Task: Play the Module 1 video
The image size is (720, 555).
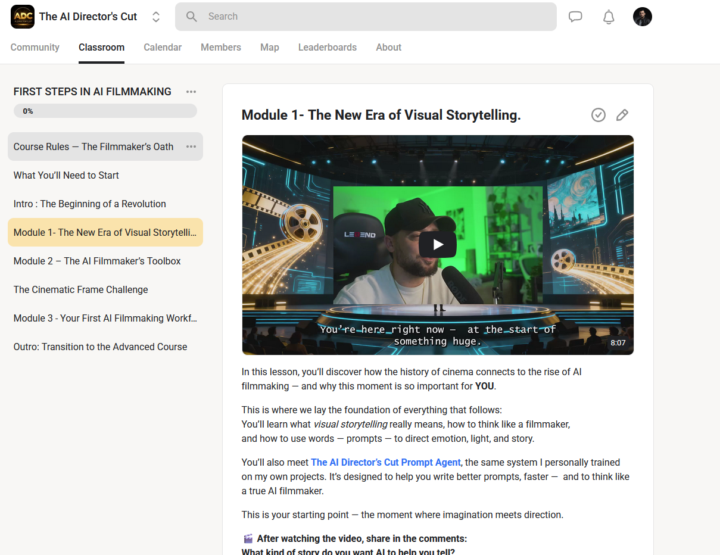Action: click(x=438, y=245)
